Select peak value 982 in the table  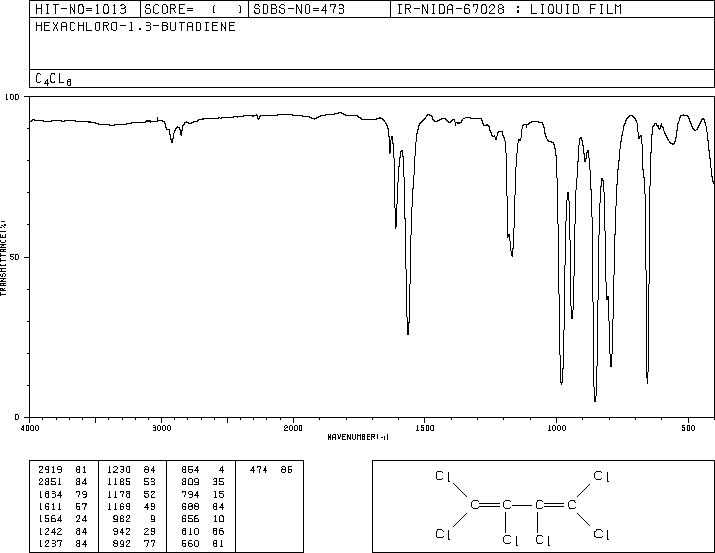121,519
